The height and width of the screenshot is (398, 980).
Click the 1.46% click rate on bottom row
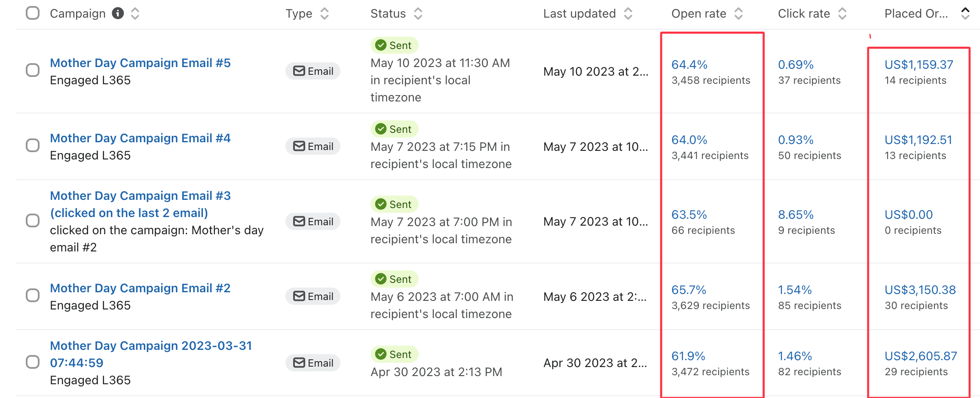click(795, 356)
